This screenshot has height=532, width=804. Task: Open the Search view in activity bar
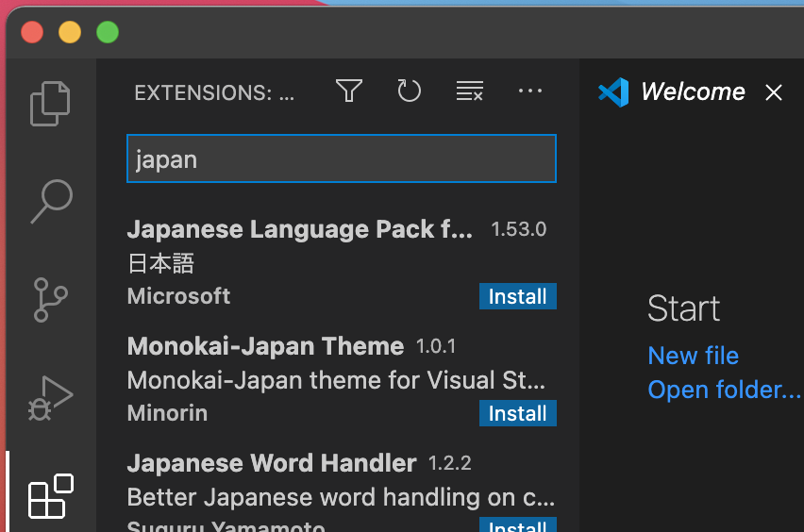pyautogui.click(x=51, y=201)
